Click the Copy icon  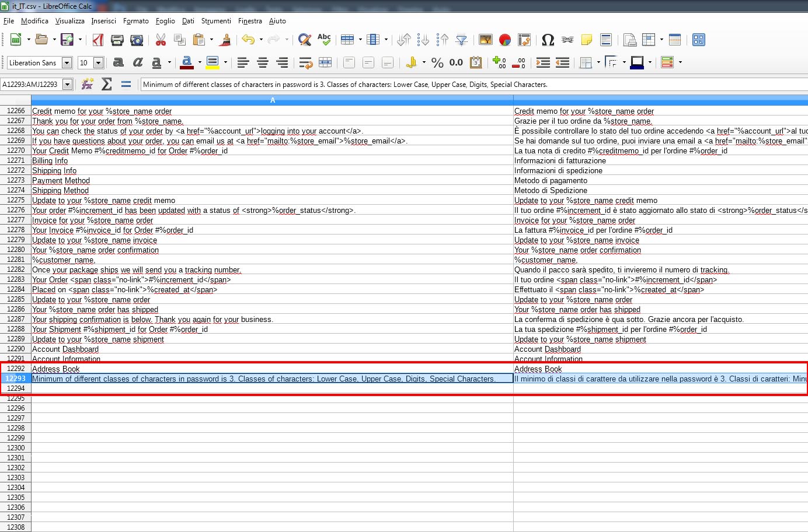(180, 40)
